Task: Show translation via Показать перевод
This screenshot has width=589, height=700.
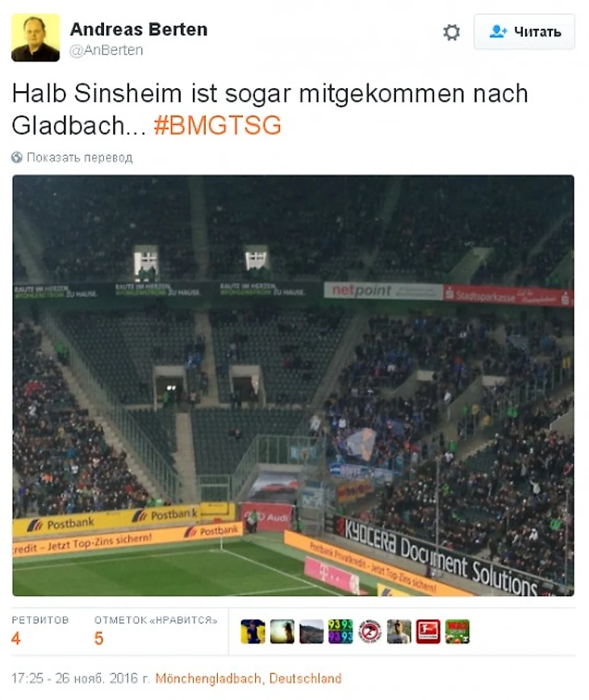Action: click(80, 157)
